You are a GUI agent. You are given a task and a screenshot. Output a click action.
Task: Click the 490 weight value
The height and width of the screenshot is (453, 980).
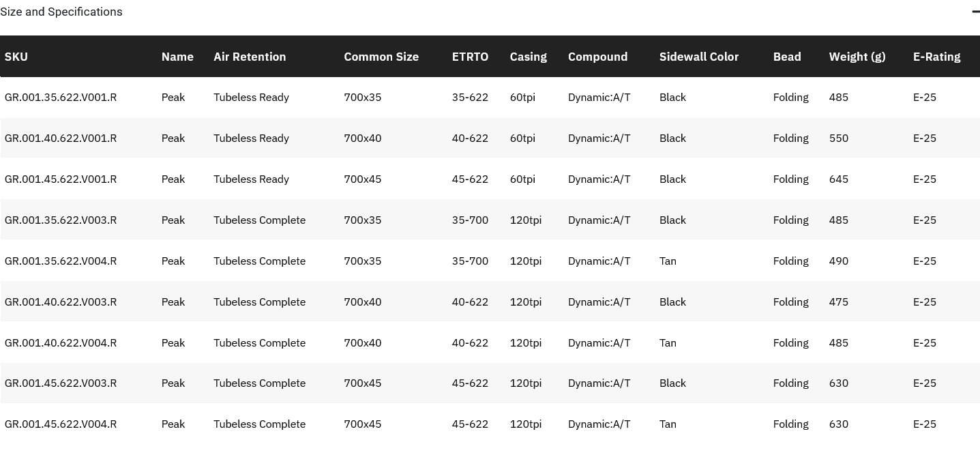pyautogui.click(x=838, y=261)
